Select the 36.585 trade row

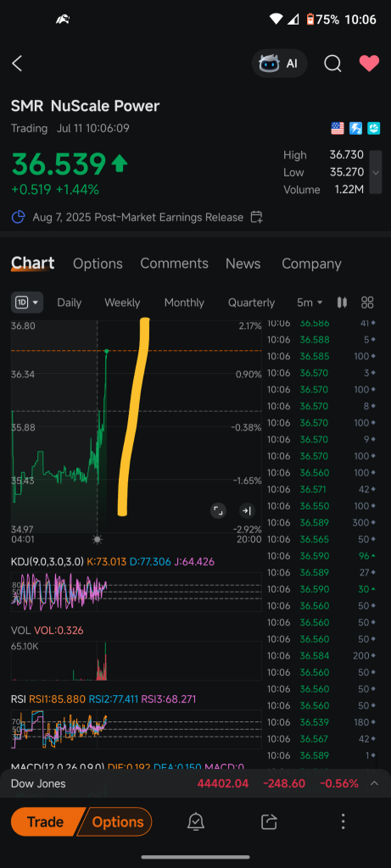click(x=322, y=356)
